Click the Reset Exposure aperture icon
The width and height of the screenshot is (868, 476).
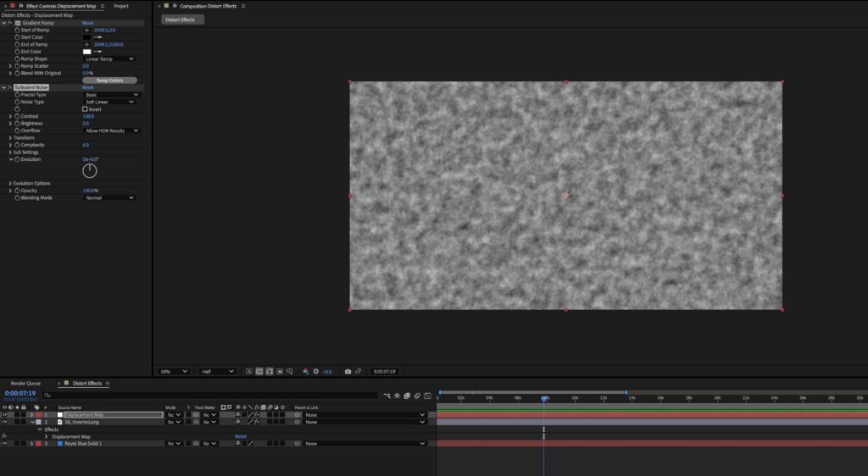point(316,372)
